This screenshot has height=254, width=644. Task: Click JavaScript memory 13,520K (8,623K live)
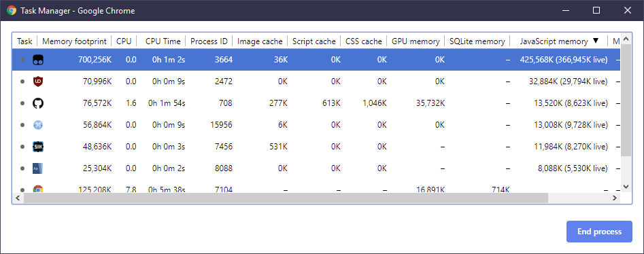(571, 103)
